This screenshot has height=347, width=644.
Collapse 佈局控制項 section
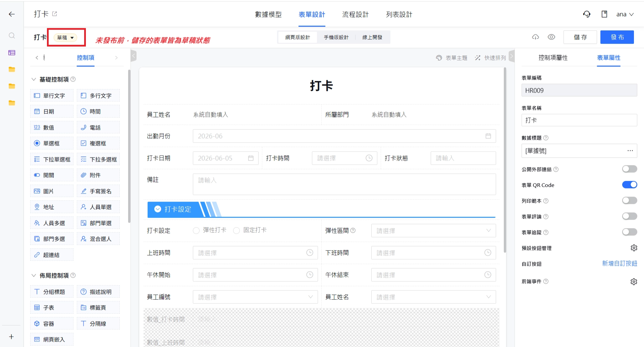coord(34,276)
